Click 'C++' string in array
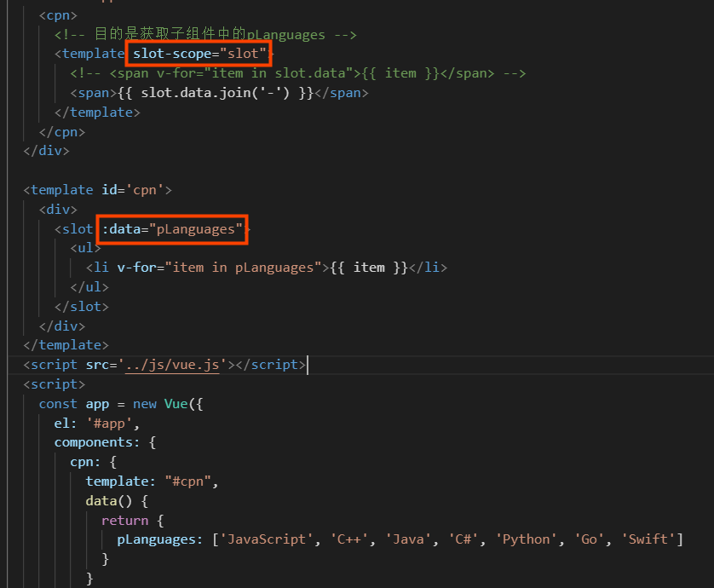This screenshot has height=588, width=714. point(349,539)
